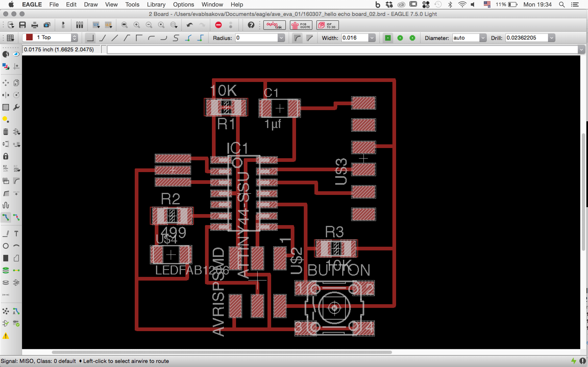The image size is (588, 367).
Task: Expand the Width dropdown
Action: pyautogui.click(x=372, y=38)
